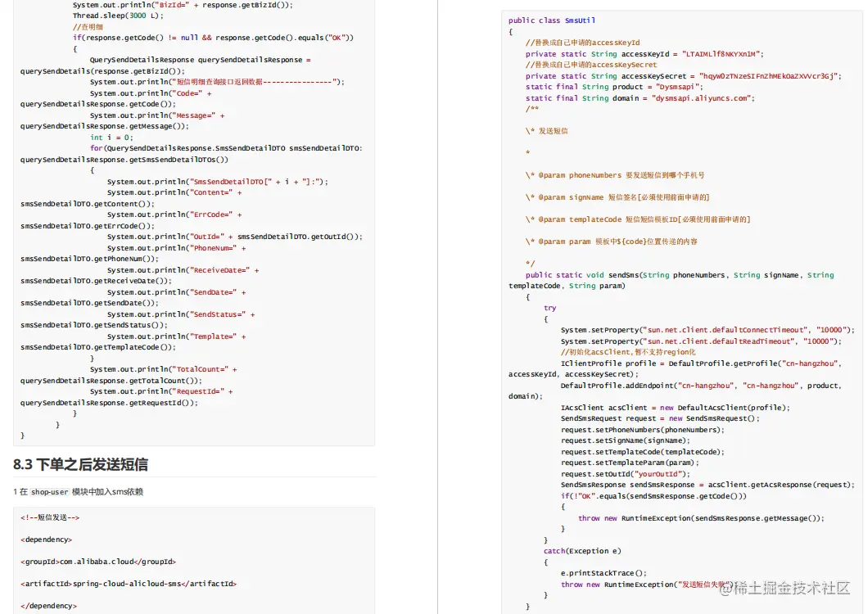The width and height of the screenshot is (868, 614).
Task: Click the "IClientProfile profile =" line
Action: [701, 363]
